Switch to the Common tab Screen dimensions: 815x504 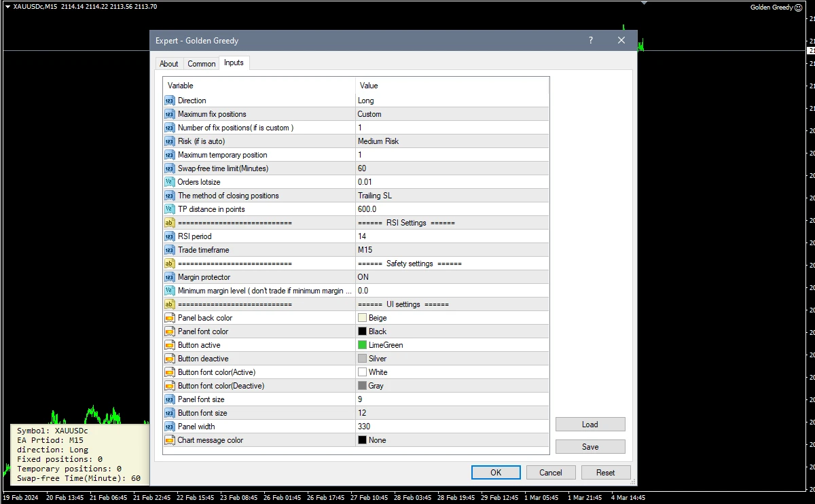[202, 64]
